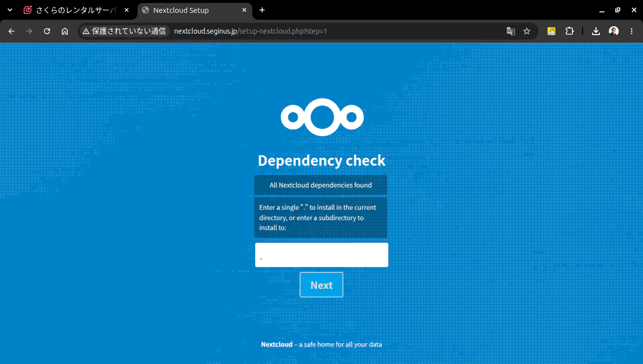Click the yellow extension icon

[551, 31]
